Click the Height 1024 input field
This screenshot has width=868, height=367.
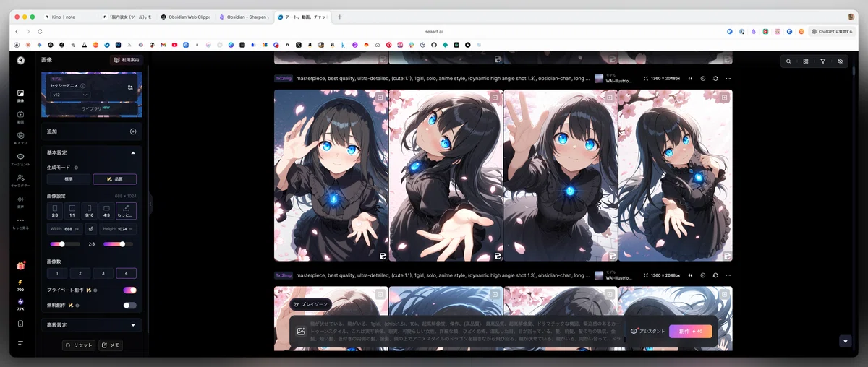(119, 229)
